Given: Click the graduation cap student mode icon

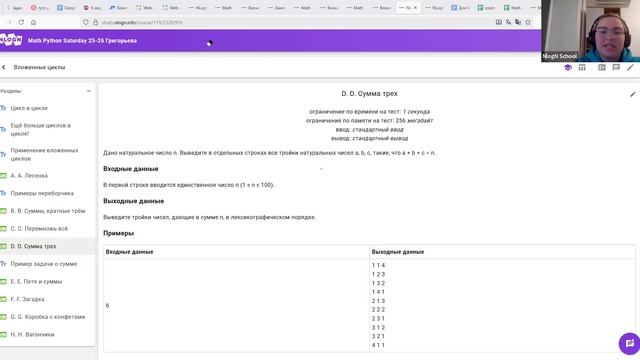Looking at the screenshot, I should [568, 67].
